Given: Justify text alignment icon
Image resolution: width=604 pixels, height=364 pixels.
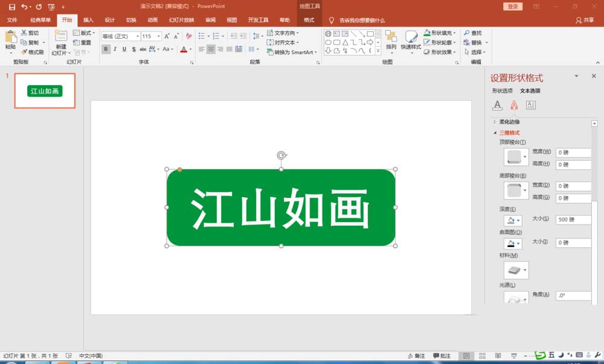Looking at the screenshot, I should [x=229, y=49].
